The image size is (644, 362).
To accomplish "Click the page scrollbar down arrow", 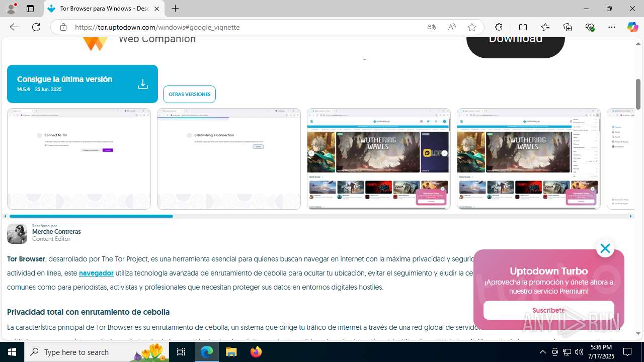I will 638,333.
